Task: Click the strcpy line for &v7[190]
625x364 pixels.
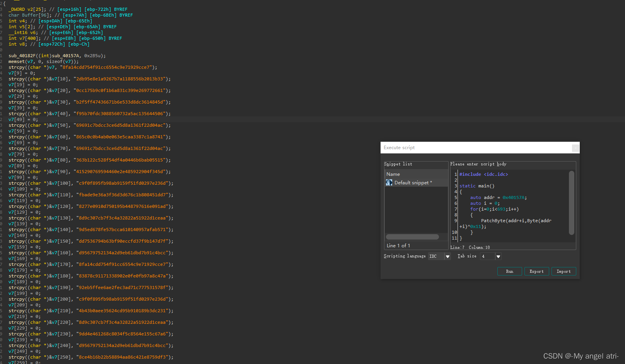Action: click(x=91, y=287)
